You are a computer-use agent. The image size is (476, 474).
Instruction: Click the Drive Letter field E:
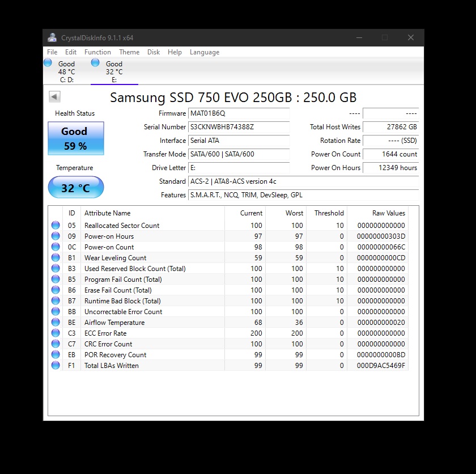239,168
